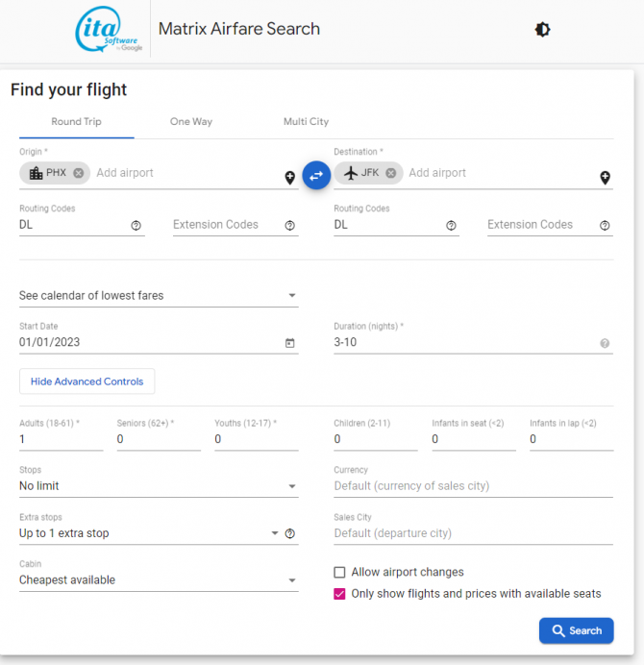Remove the JFK destination chip
This screenshot has height=665, width=644.
(391, 173)
